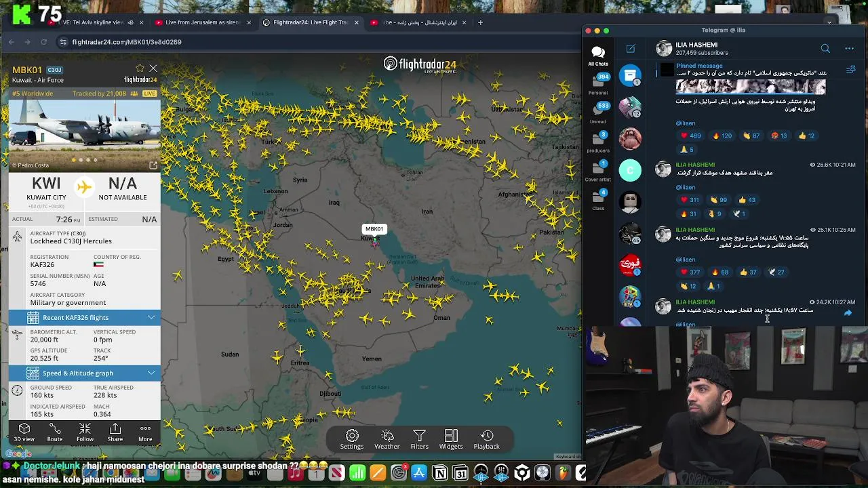Add heart reaction with 489 on first post
This screenshot has height=488, width=868.
click(x=691, y=136)
